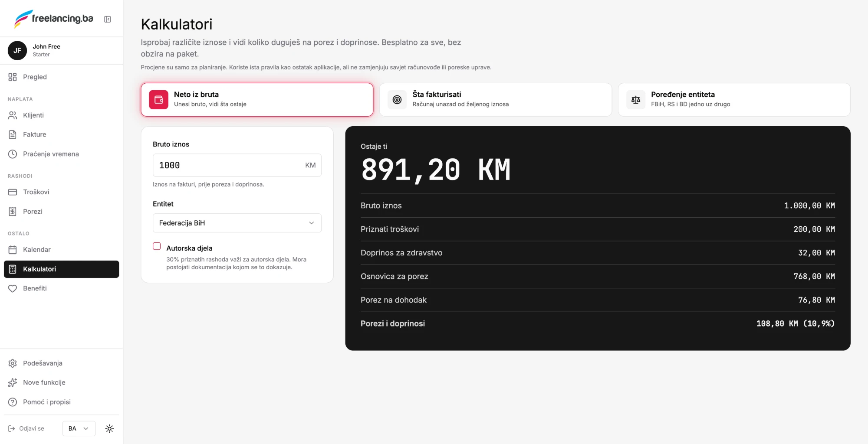The image size is (868, 444).
Task: Open the BA language selector
Action: point(79,428)
